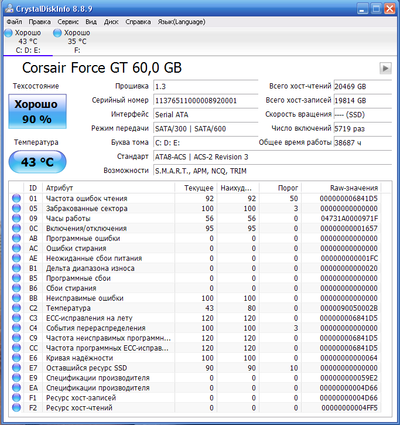Image resolution: width=400 pixels, height=425 pixels.
Task: Click the Хорошо 90 % health status button
Action: click(37, 112)
